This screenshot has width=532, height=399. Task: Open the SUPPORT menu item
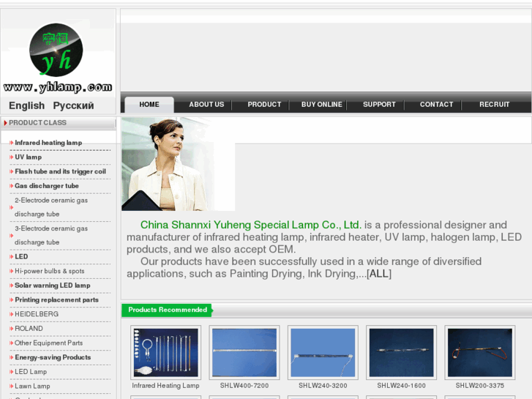point(379,105)
